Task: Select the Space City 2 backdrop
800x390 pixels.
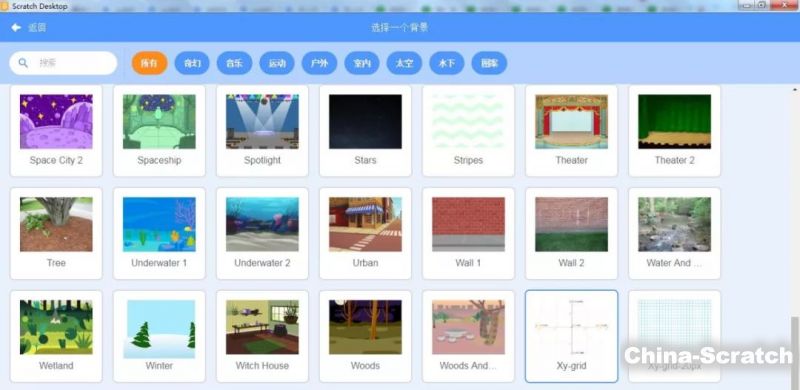Action: [x=56, y=131]
